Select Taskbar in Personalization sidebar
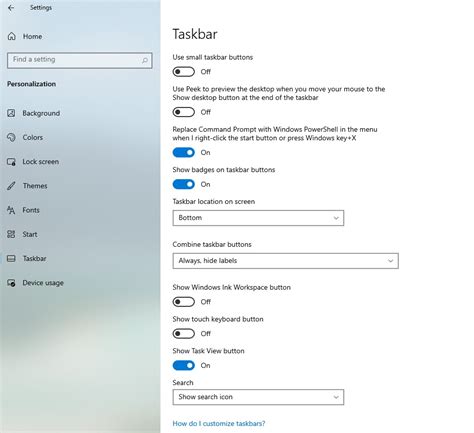This screenshot has width=474, height=433. point(34,258)
